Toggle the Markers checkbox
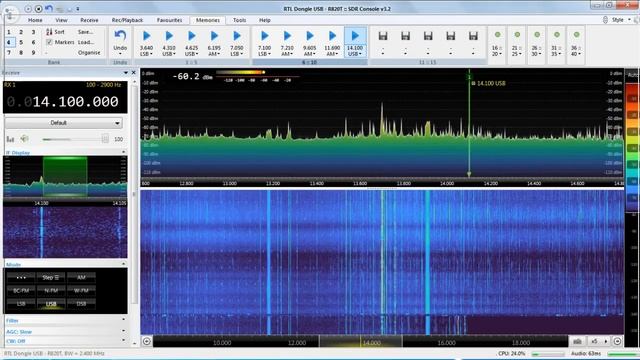Screen dimensions: 640x360 [x=49, y=42]
